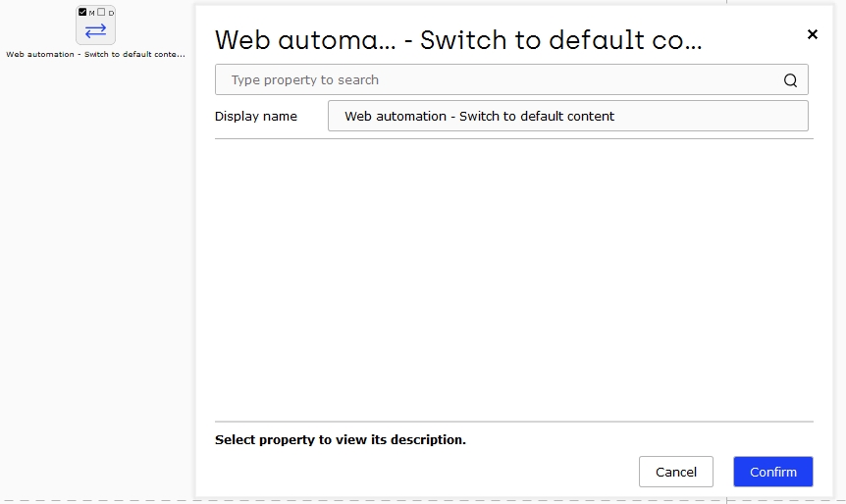The width and height of the screenshot is (846, 504).
Task: Click the Cancel button
Action: coord(676,472)
